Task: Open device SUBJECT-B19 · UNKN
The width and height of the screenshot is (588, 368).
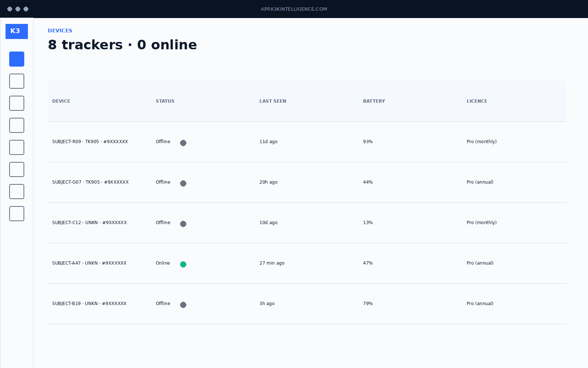Action: [89, 304]
